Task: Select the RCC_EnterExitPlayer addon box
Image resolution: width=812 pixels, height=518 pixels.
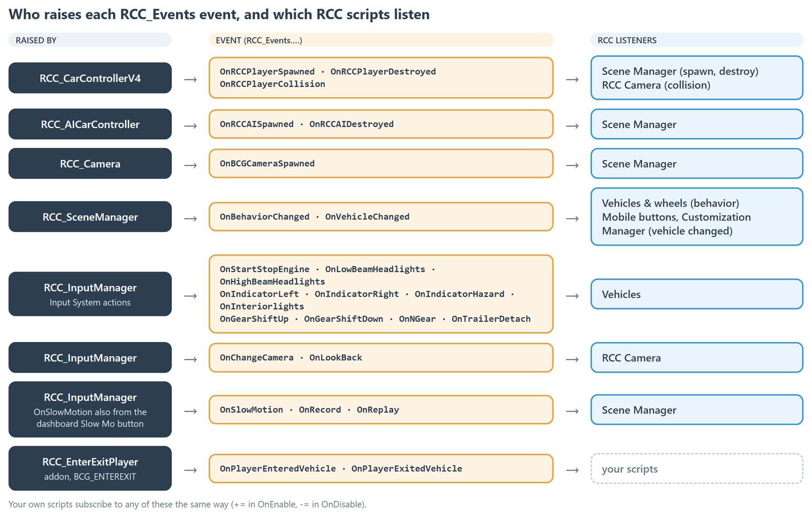Action: 90,468
